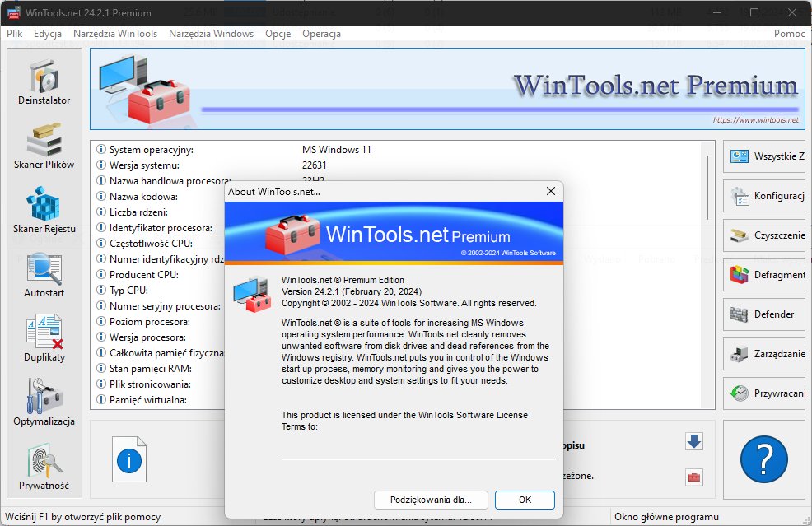Click the Przywracanie button
Viewport: 812px width, 526px height.
point(765,393)
